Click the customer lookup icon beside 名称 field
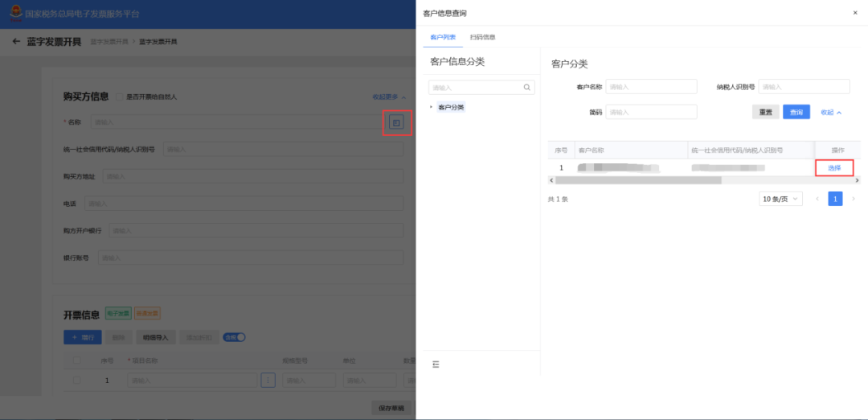868x420 pixels. (395, 122)
